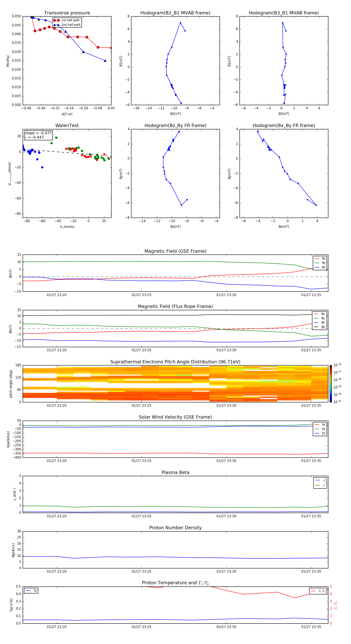
Task: Click the WalenTest V_A(km/s) x-axis label
Action: point(67,227)
